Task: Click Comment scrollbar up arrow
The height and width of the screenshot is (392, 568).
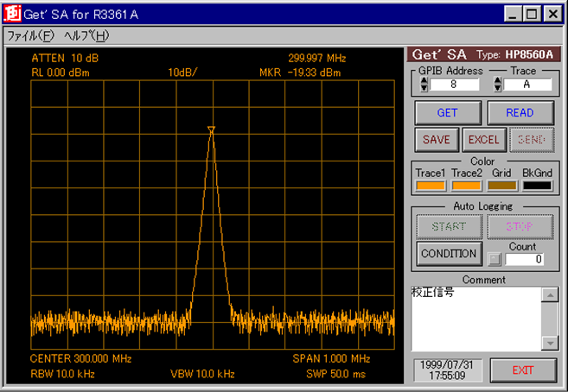Action: point(550,295)
